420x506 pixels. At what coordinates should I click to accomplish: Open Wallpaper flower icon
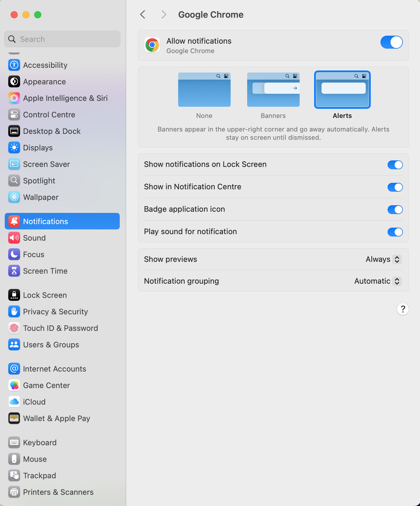tap(14, 197)
